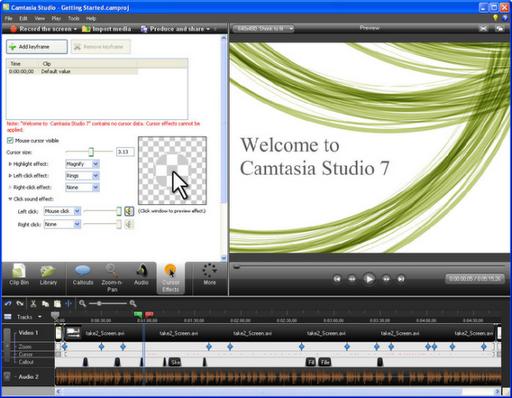The height and width of the screenshot is (398, 512).
Task: Click the Cursor size slider handle
Action: pos(91,152)
